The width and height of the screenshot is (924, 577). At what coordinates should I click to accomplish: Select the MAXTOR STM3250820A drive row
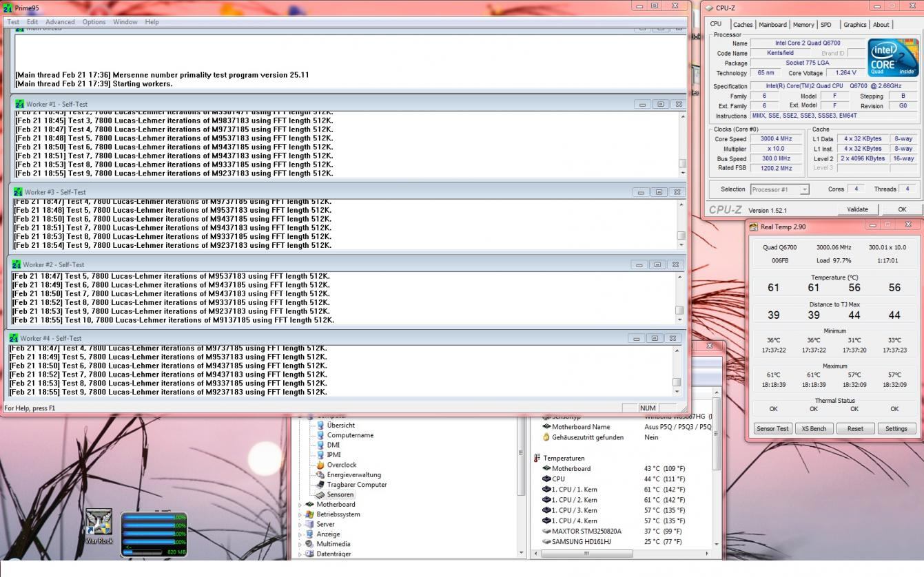(627, 531)
